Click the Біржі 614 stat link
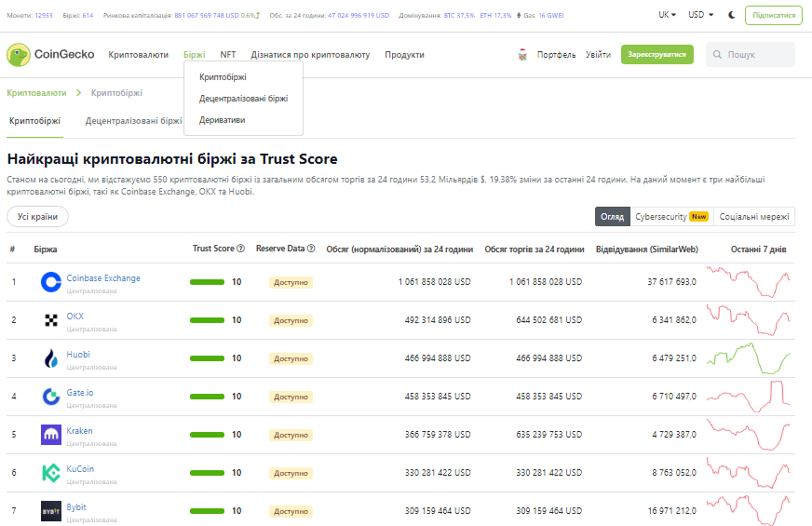This screenshot has height=526, width=812. (78, 16)
